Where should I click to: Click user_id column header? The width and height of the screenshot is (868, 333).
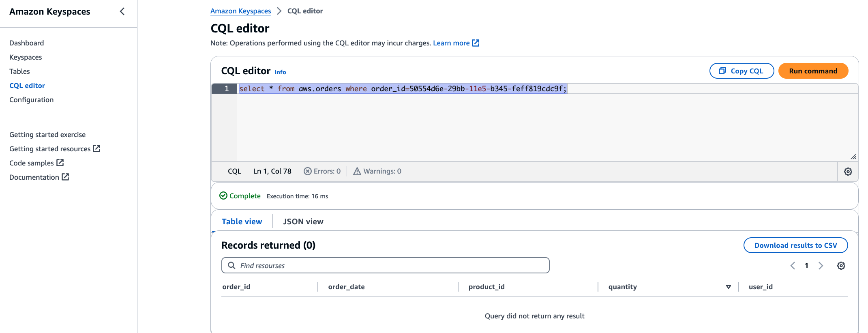click(x=761, y=287)
